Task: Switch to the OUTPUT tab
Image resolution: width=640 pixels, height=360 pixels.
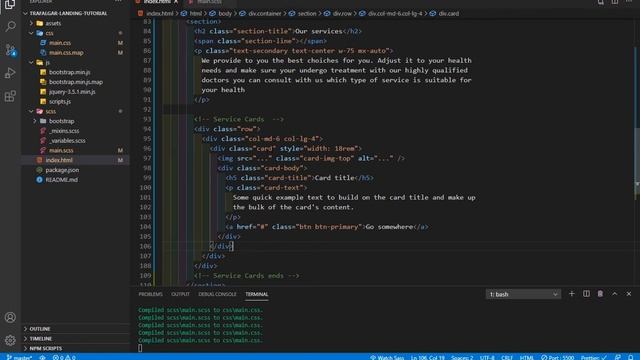Action: [180, 294]
